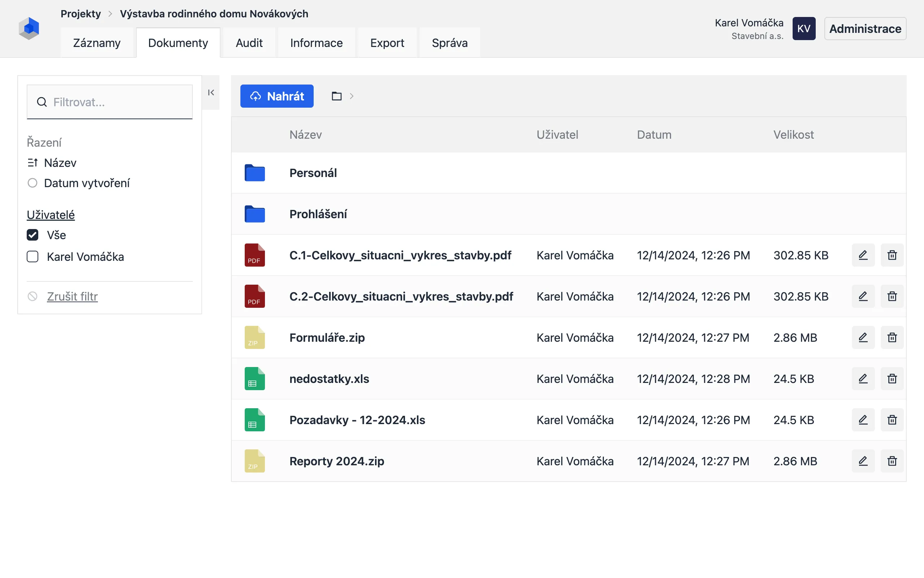Image resolution: width=924 pixels, height=578 pixels.
Task: Click the Nahrát upload button
Action: [x=277, y=96]
